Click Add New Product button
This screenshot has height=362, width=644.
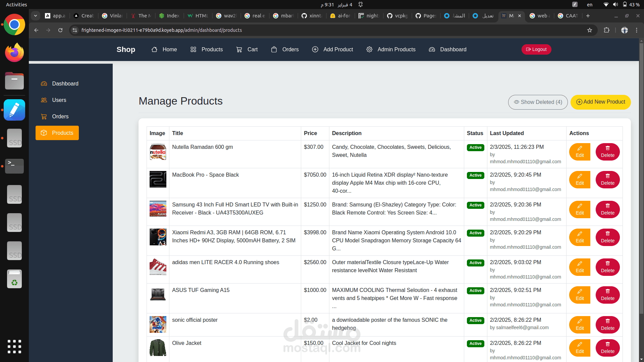tap(600, 102)
